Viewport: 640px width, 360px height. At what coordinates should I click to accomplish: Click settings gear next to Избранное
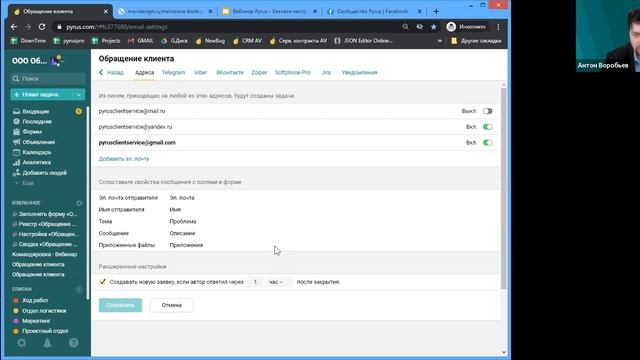pyautogui.click(x=79, y=203)
